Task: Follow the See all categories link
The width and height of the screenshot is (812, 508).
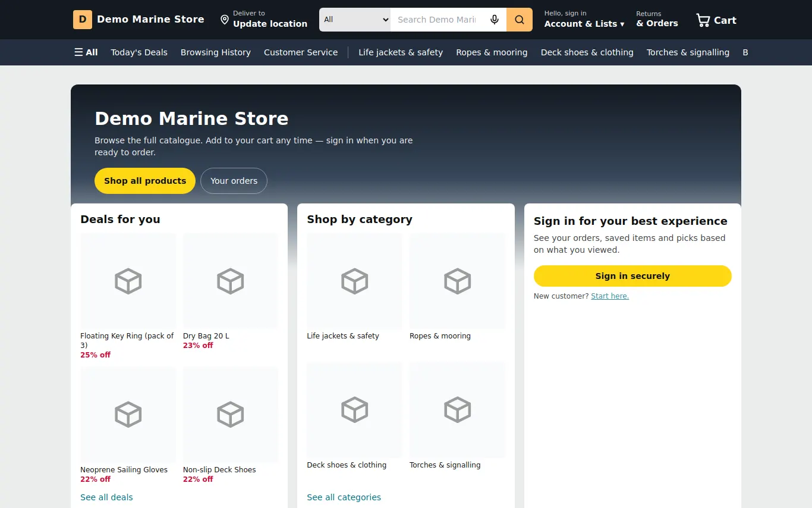Action: coord(344,497)
